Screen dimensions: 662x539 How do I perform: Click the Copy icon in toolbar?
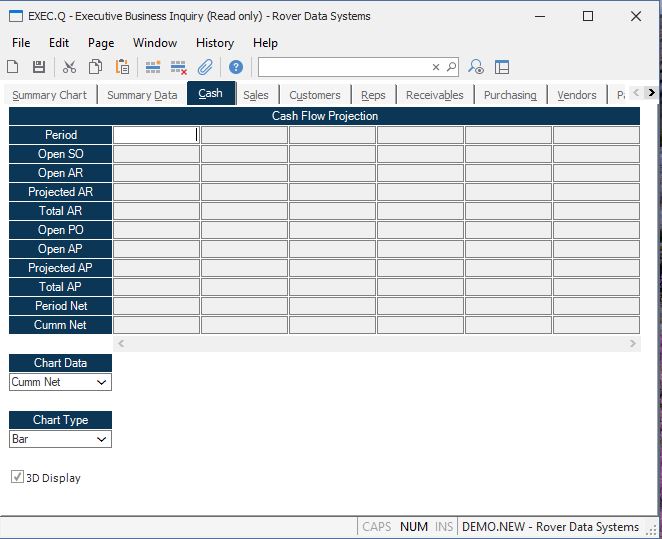(96, 67)
